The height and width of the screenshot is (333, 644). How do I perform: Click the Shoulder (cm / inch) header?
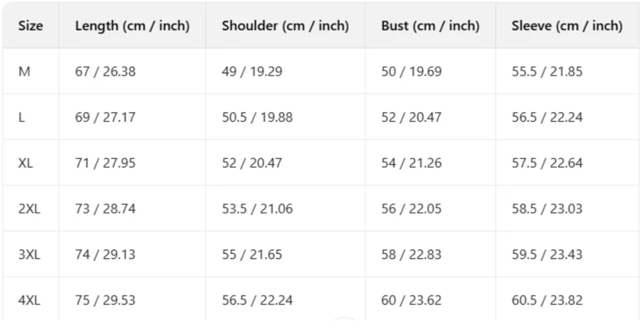click(x=285, y=26)
